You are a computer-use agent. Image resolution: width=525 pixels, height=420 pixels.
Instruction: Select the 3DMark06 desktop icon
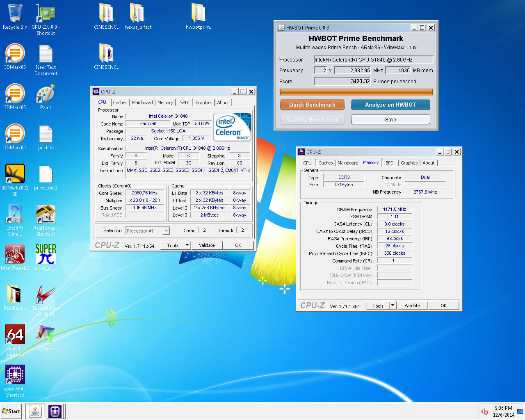(x=15, y=137)
